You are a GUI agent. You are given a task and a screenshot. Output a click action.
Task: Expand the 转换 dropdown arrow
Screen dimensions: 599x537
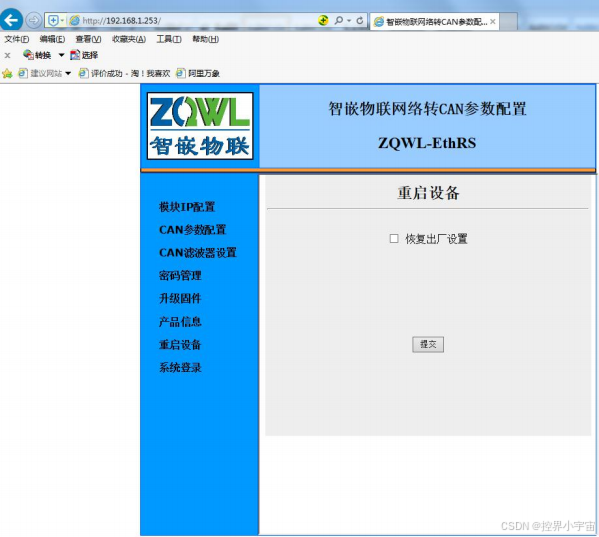pyautogui.click(x=61, y=55)
